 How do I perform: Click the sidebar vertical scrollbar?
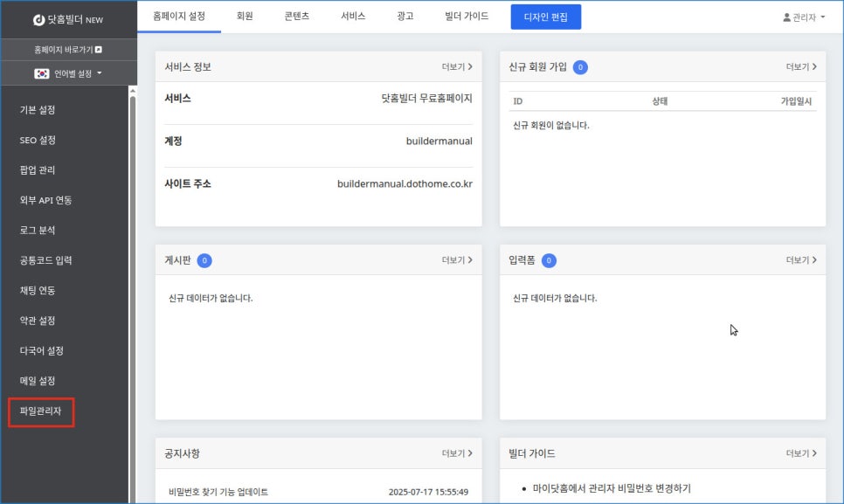pos(133,262)
